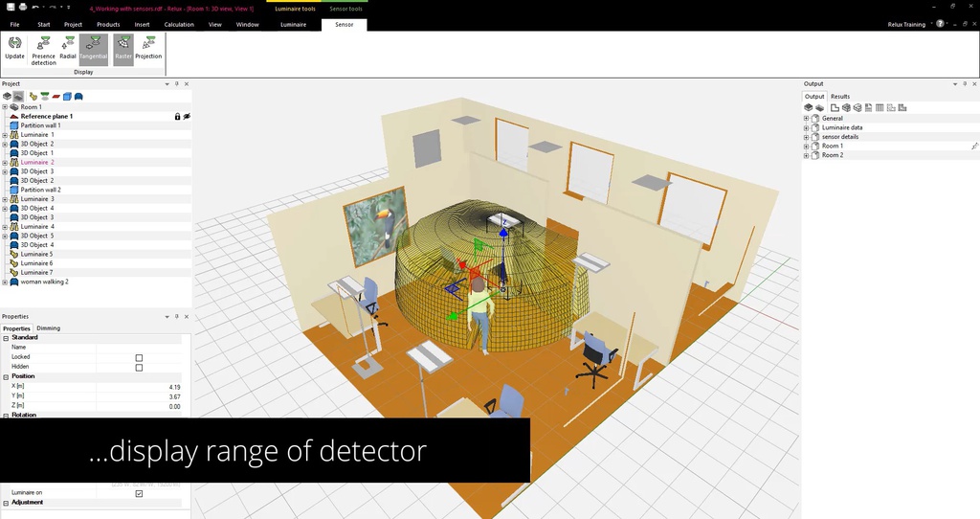Open the Results tab in Output panel
Viewport: 980px width, 519px height.
(x=839, y=97)
